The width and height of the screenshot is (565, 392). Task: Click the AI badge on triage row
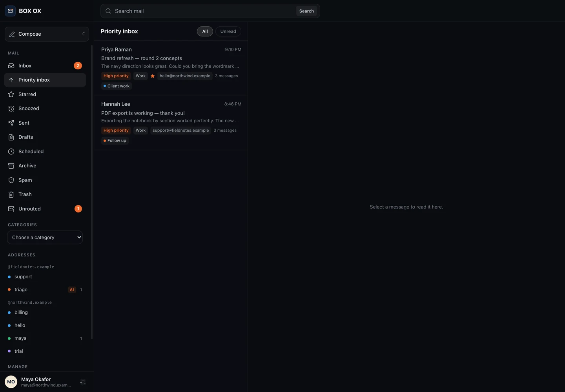pyautogui.click(x=72, y=290)
